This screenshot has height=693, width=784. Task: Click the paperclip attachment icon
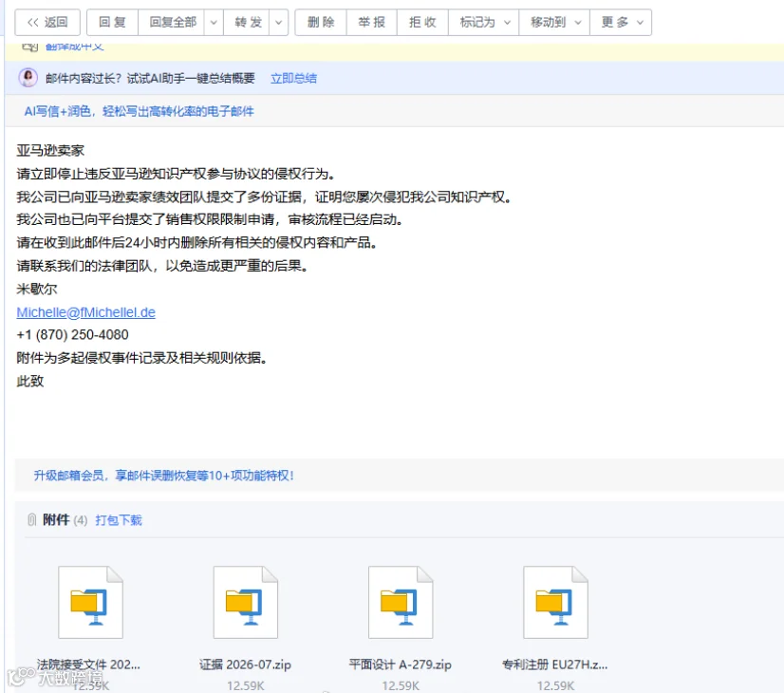(x=31, y=520)
